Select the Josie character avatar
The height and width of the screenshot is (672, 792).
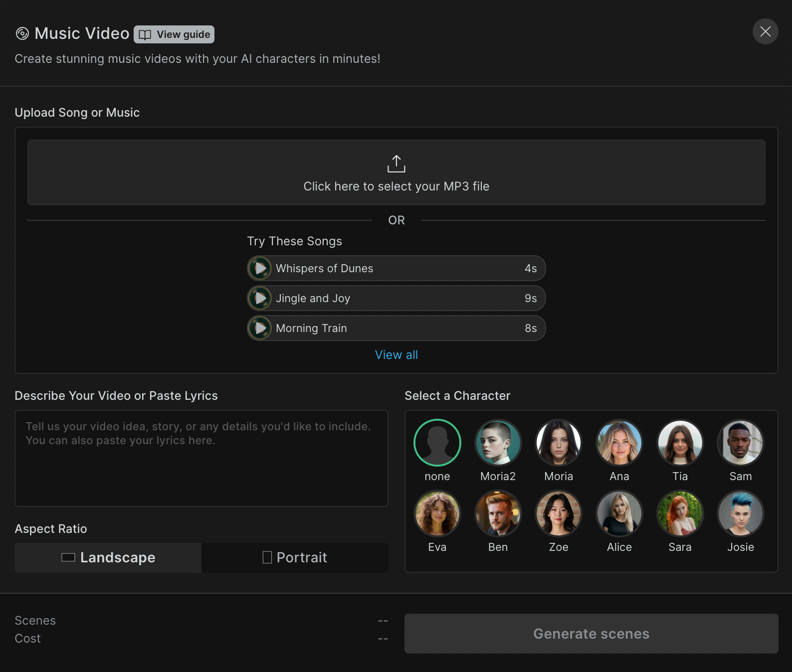[x=741, y=513]
